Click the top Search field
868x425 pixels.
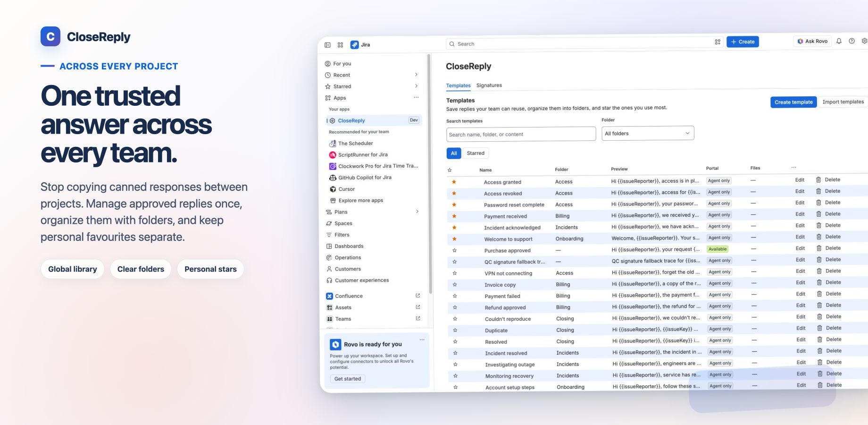[585, 43]
